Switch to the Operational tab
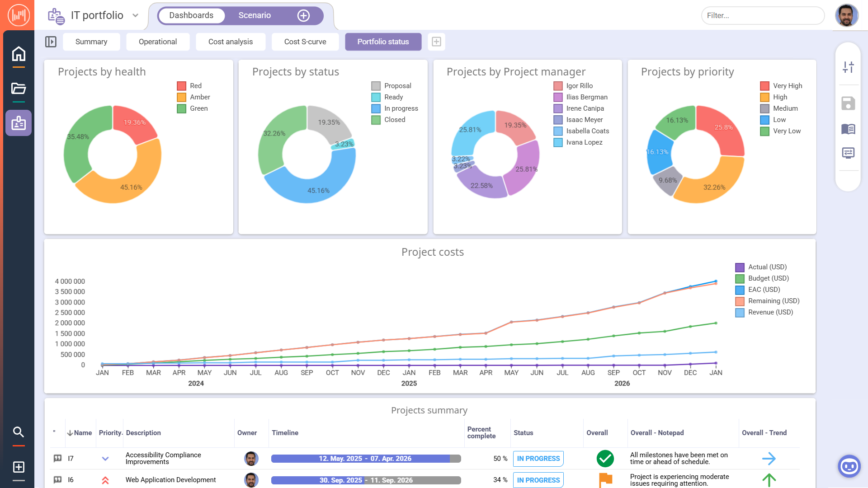 (x=158, y=42)
